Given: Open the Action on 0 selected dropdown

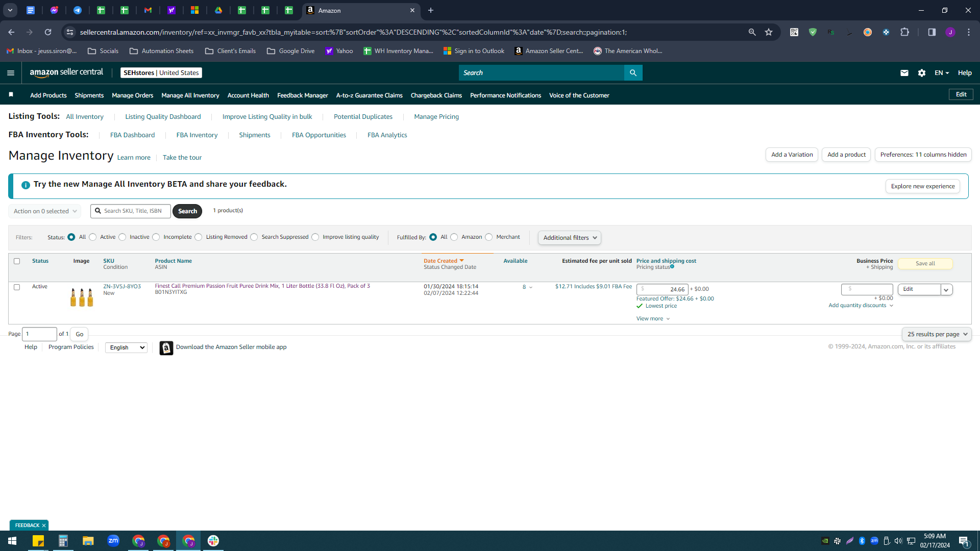Looking at the screenshot, I should (x=45, y=211).
